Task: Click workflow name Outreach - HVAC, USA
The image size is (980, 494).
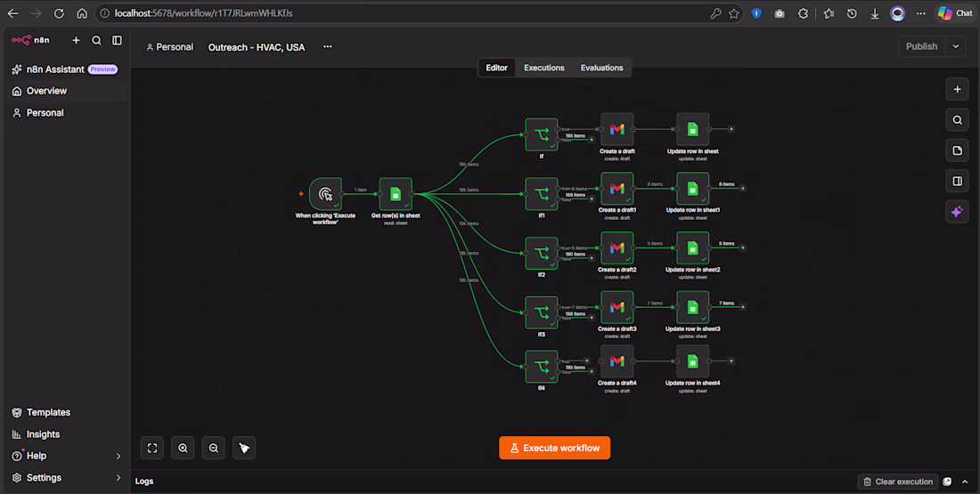Action: click(257, 47)
